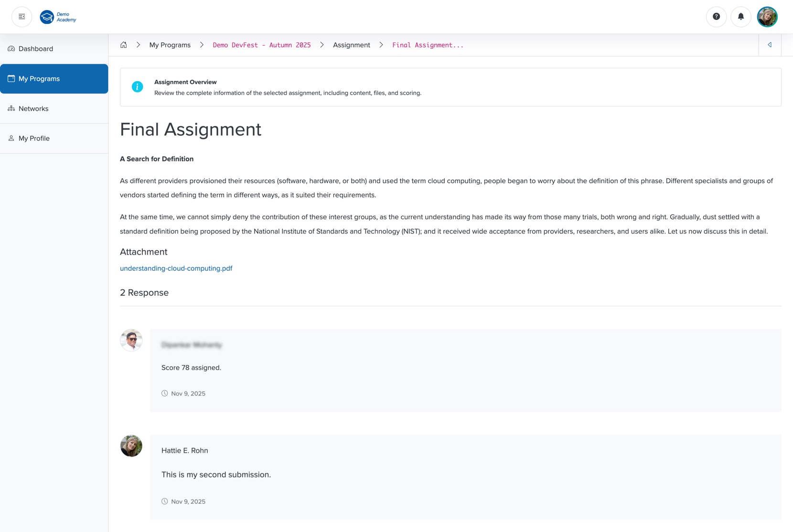Open the help icon in the top bar
Image resolution: width=793 pixels, height=532 pixels.
[x=716, y=16]
